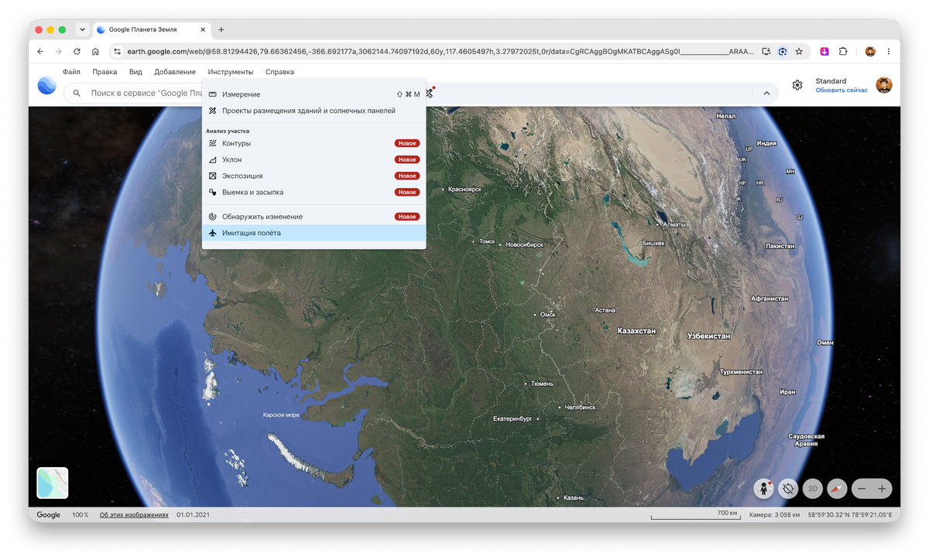Select Экспозиция from the menu

point(314,176)
